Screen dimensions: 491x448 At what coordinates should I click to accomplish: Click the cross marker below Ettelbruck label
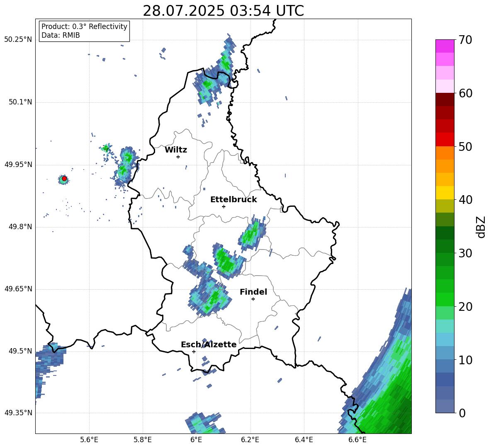tap(224, 206)
